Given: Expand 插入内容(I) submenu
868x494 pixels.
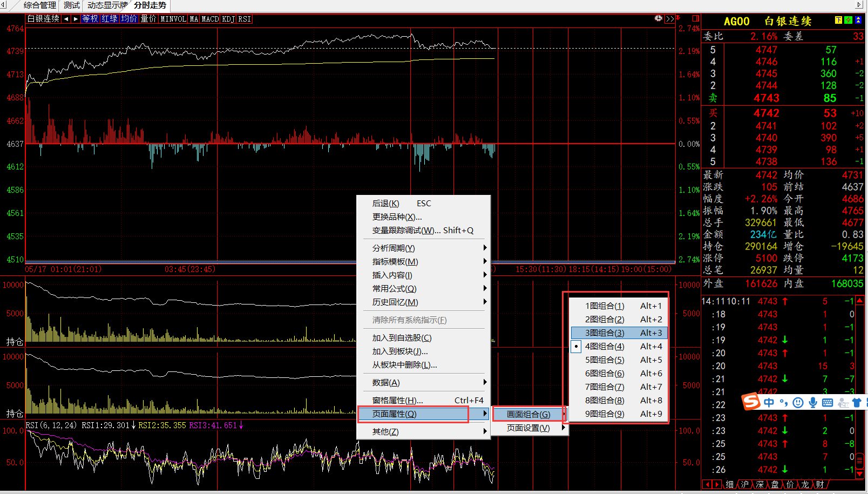Looking at the screenshot, I should coord(424,275).
